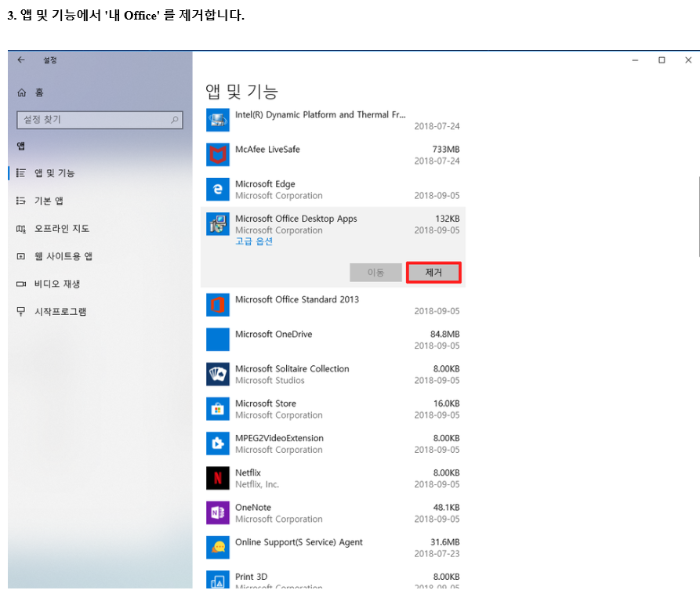Click Microsoft Studios publisher text
Viewport: 700px width, 601px height.
(270, 381)
